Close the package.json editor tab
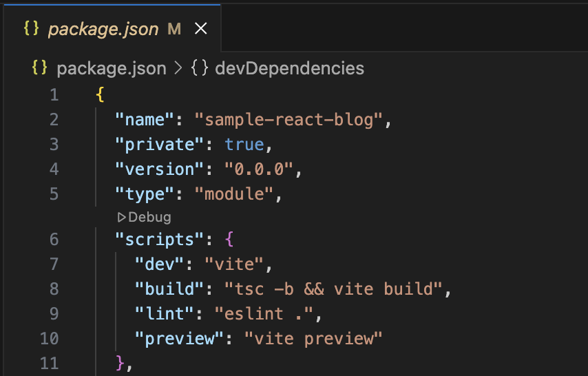This screenshot has height=376, width=588. click(200, 28)
